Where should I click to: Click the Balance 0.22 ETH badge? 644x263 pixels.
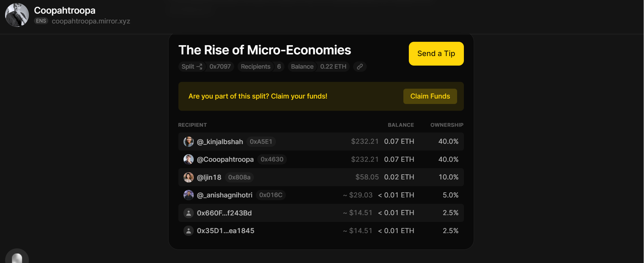(x=318, y=67)
